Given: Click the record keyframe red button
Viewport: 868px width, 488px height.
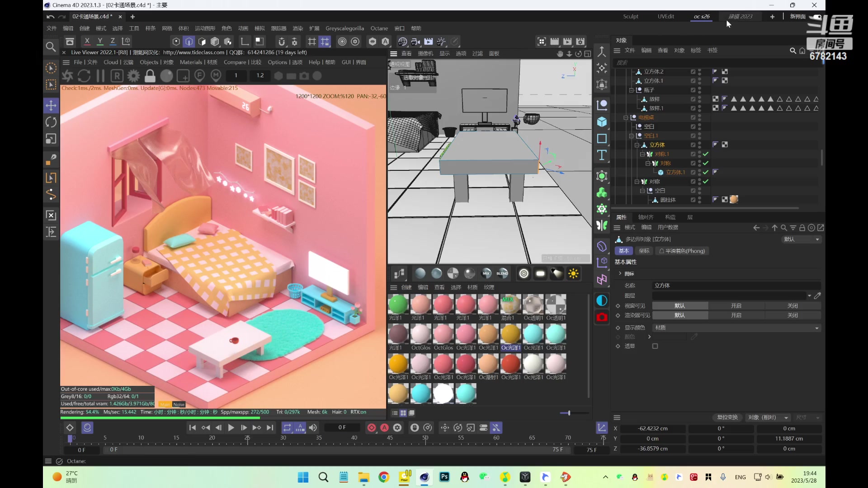Looking at the screenshot, I should pos(372,428).
